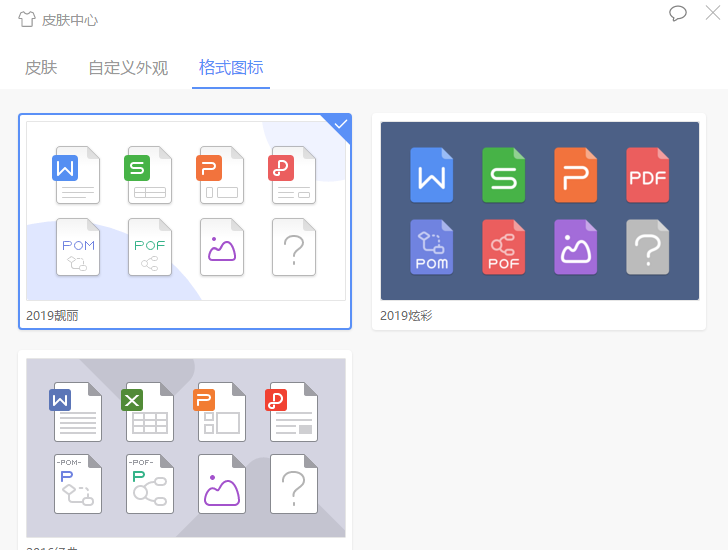Viewport: 728px width, 550px height.
Task: Click the shirt icon beside 皮肤中心
Action: [26, 19]
